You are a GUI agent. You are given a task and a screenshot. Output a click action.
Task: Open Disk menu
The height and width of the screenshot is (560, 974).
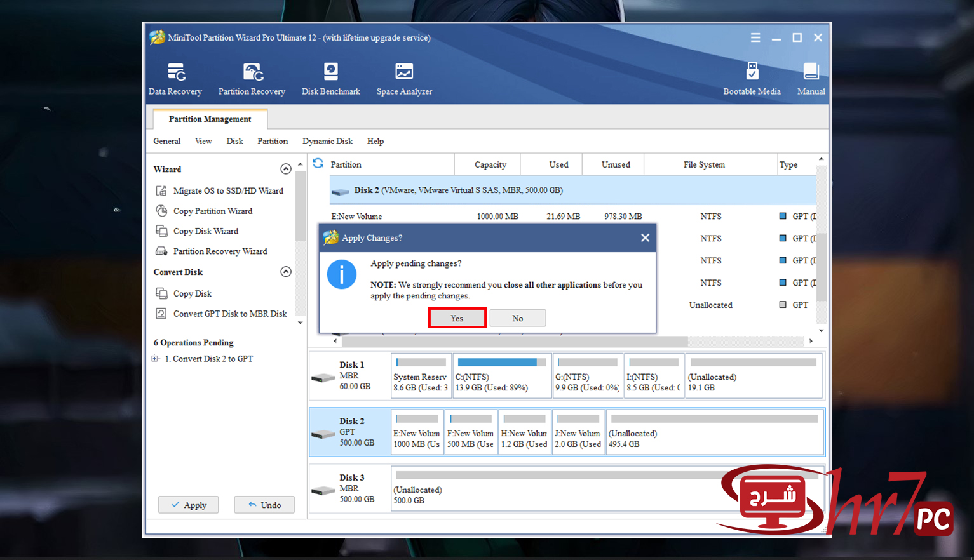click(234, 141)
